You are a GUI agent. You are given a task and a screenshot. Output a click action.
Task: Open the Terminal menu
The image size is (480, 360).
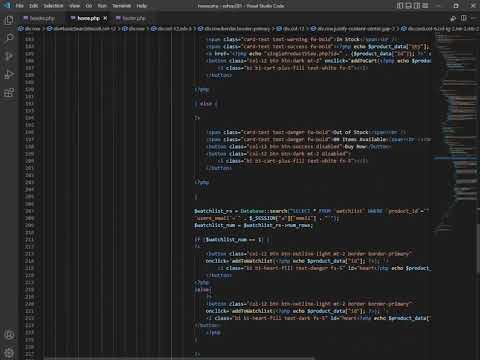tap(122, 6)
